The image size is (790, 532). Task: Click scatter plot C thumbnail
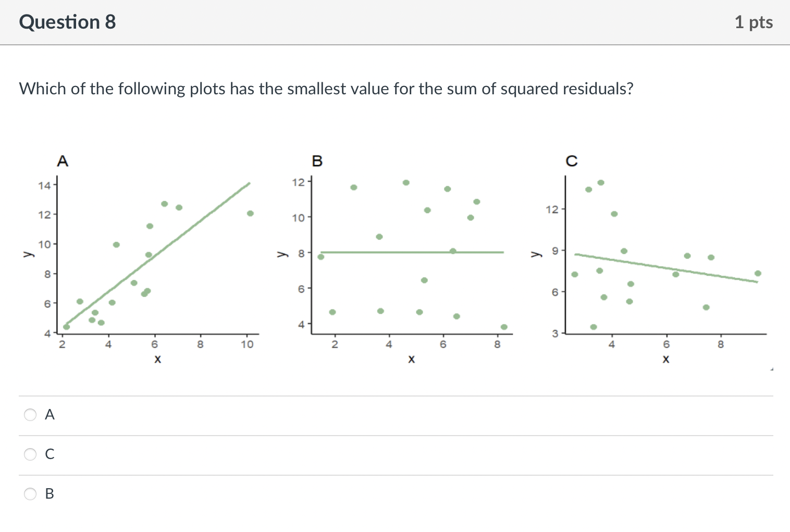[x=662, y=255]
